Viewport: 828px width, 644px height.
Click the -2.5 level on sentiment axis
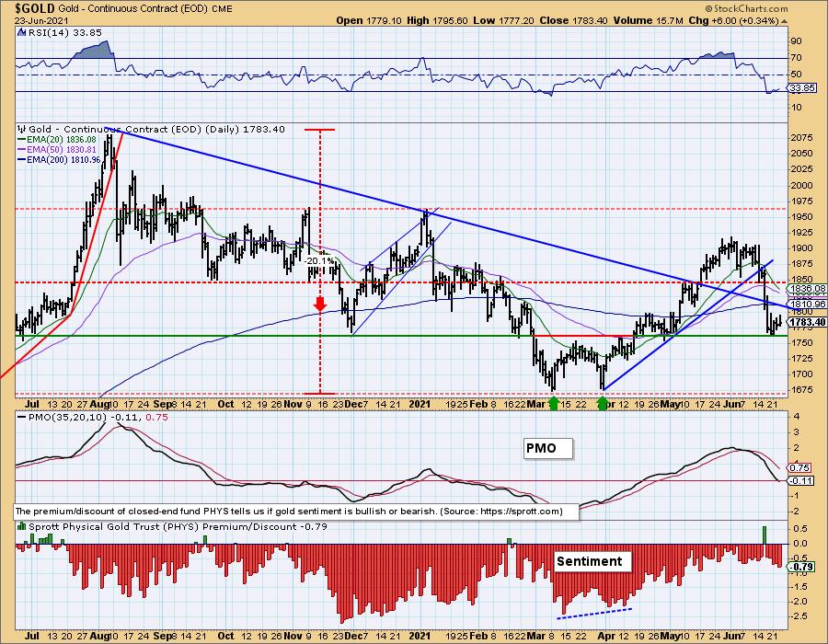point(799,615)
